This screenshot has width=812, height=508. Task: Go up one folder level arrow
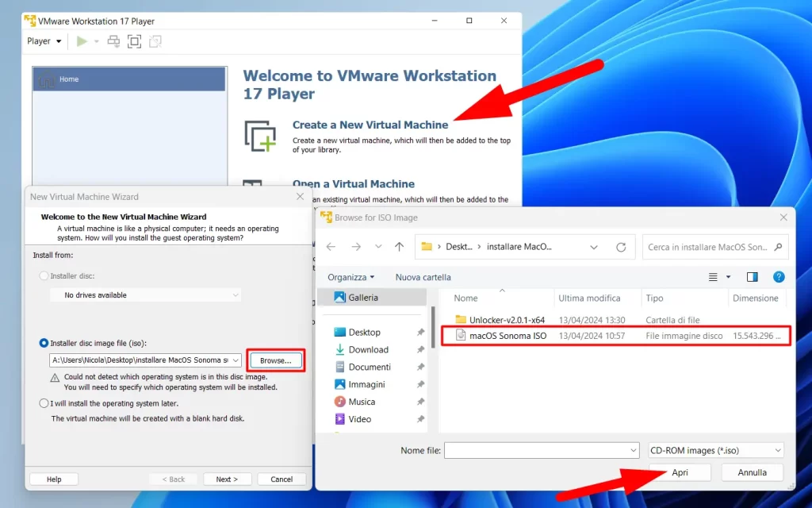coord(399,248)
